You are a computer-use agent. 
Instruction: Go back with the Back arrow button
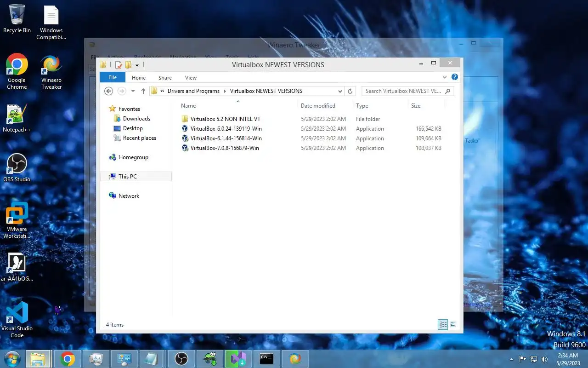[109, 91]
